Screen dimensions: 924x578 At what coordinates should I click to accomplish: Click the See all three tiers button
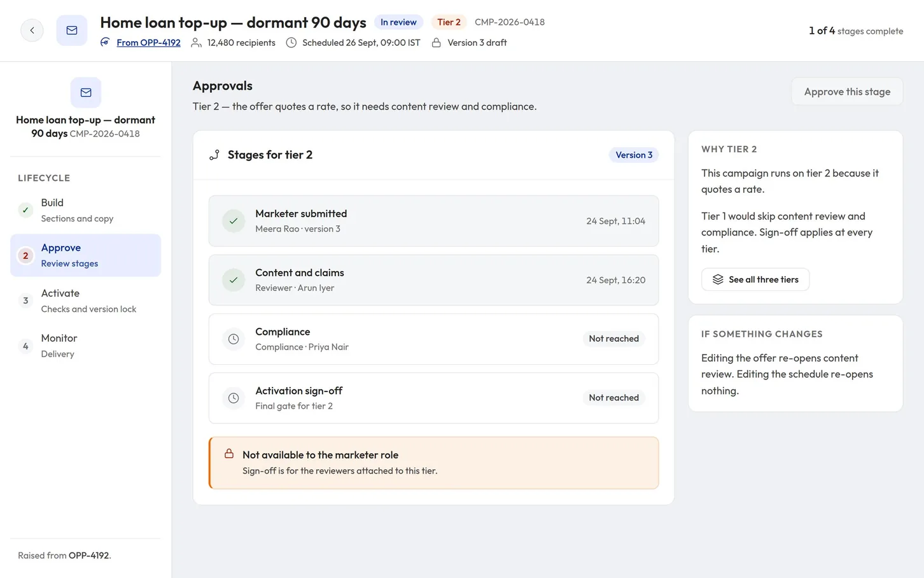click(x=755, y=279)
